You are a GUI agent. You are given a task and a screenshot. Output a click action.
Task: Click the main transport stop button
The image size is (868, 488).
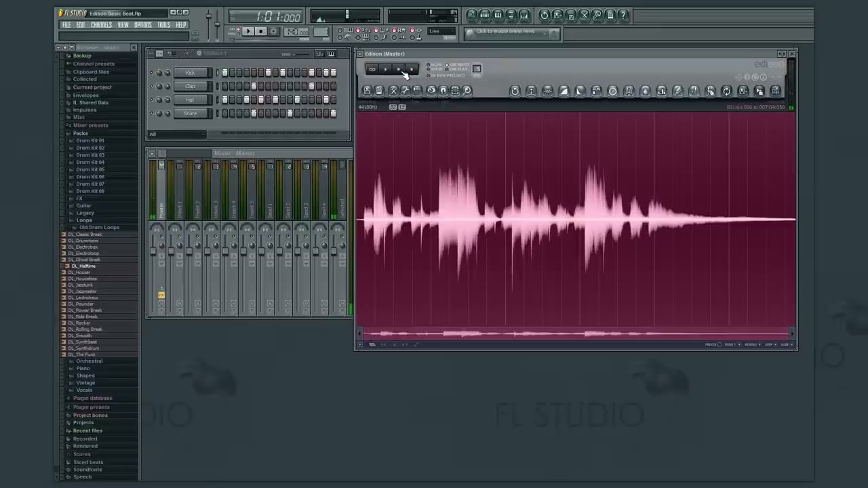[261, 31]
